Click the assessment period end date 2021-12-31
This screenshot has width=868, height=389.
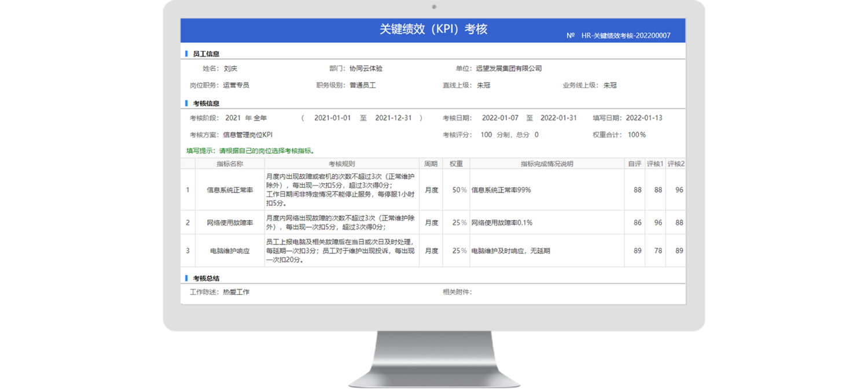[393, 118]
